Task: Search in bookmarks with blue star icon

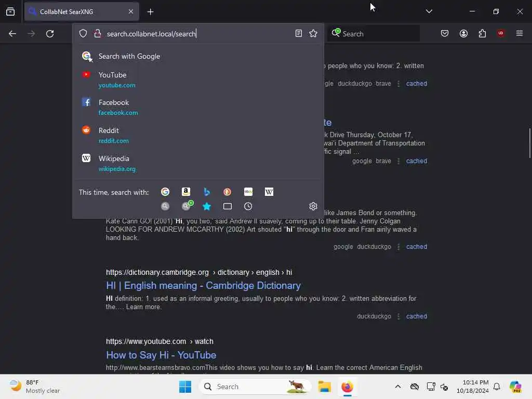Action: (207, 206)
